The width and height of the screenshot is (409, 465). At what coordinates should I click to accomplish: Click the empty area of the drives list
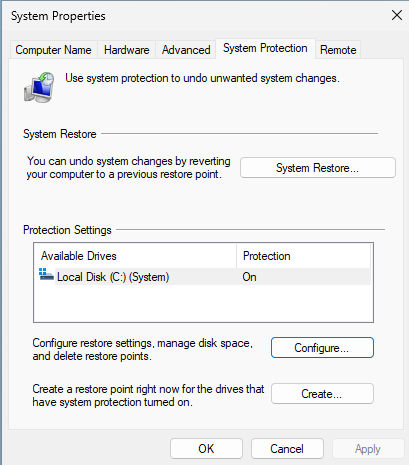[203, 303]
